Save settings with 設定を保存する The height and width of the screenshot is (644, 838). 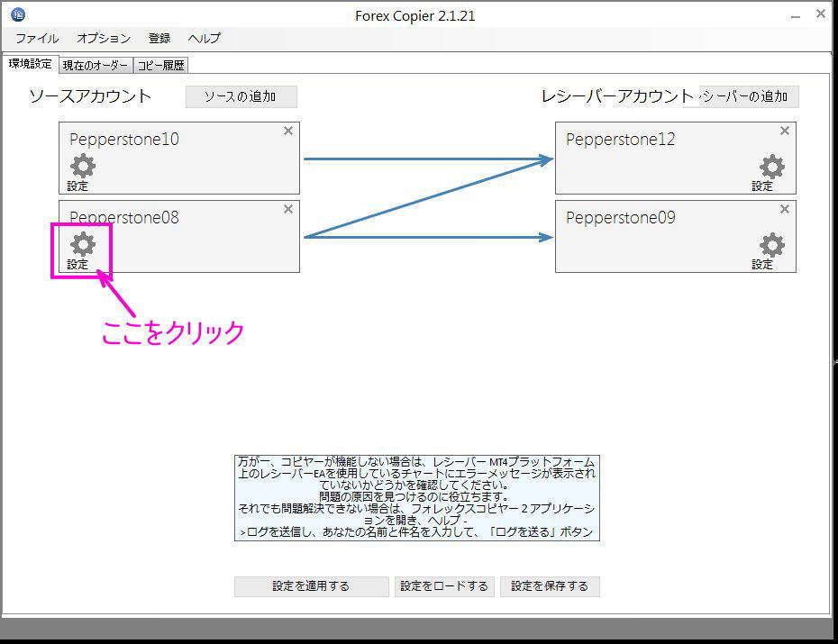click(551, 586)
